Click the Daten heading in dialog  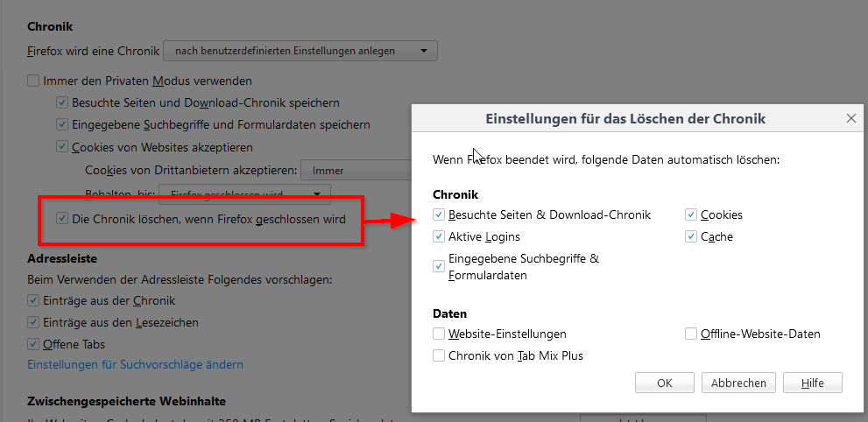tap(449, 313)
